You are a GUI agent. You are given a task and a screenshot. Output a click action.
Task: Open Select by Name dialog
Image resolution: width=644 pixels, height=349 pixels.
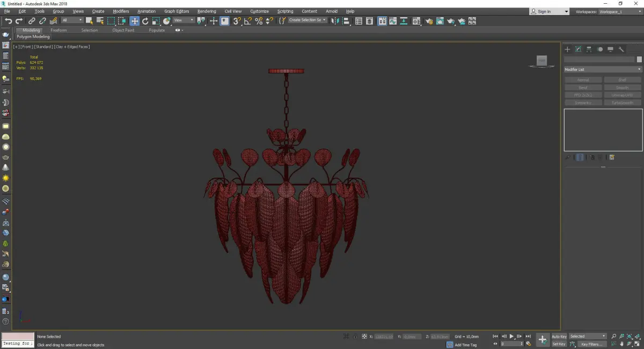point(100,21)
